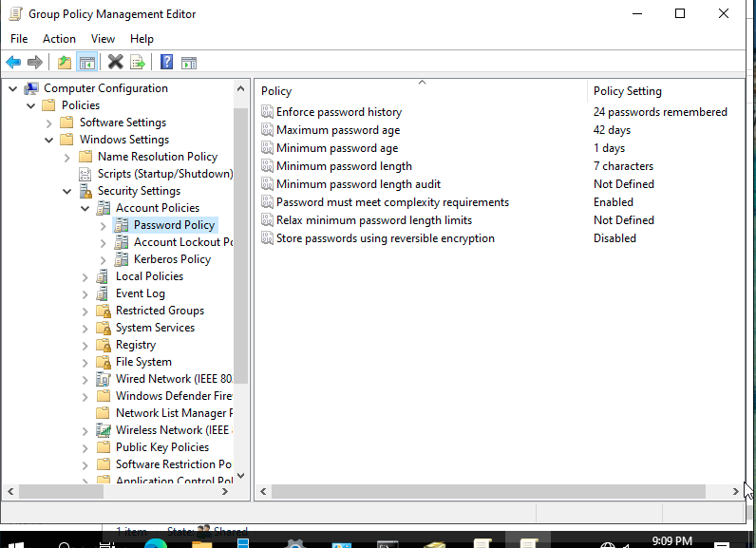Click the Kerberos Policy tree icon

click(x=122, y=259)
